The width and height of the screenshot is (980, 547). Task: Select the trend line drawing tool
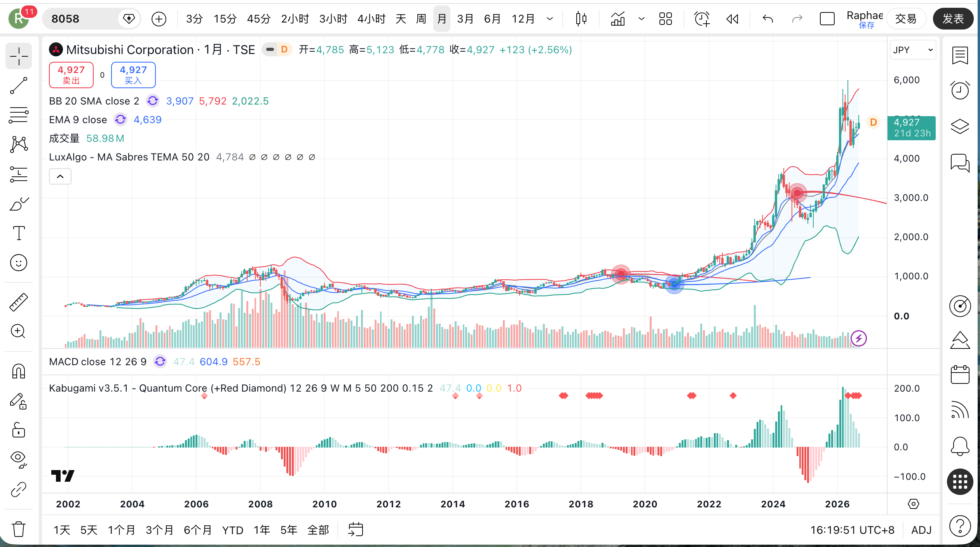19,86
